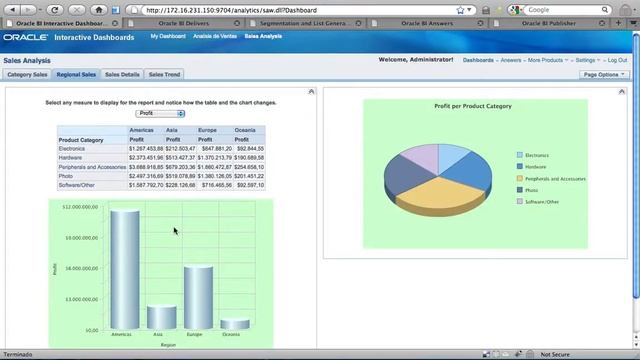The width and height of the screenshot is (640, 360).
Task: Click the Dashboards link
Action: click(478, 60)
